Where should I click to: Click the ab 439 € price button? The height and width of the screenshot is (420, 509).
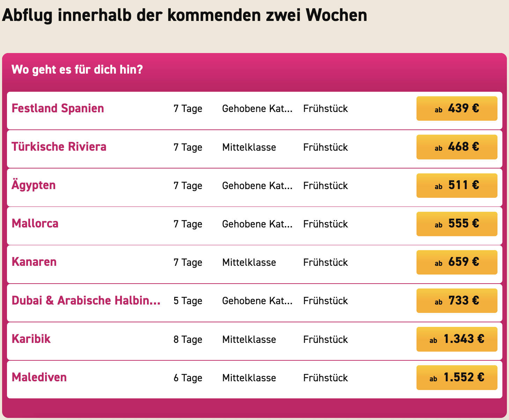[457, 108]
